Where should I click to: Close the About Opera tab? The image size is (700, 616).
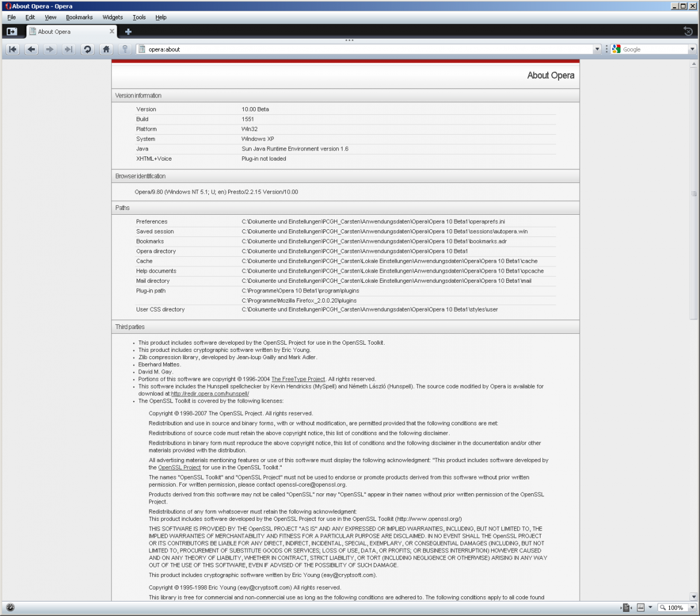111,31
